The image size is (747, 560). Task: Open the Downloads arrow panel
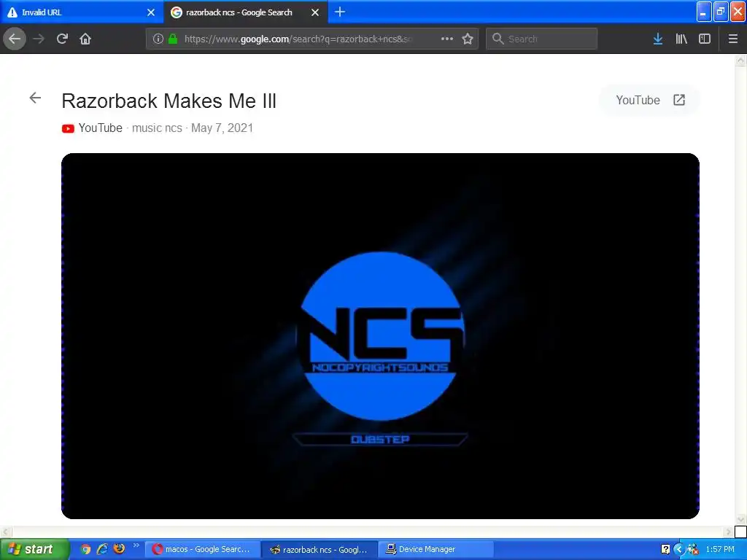pos(658,39)
